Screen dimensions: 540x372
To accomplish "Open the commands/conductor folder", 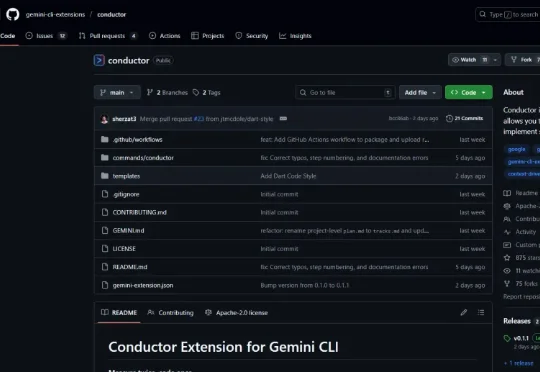I will coord(143,158).
